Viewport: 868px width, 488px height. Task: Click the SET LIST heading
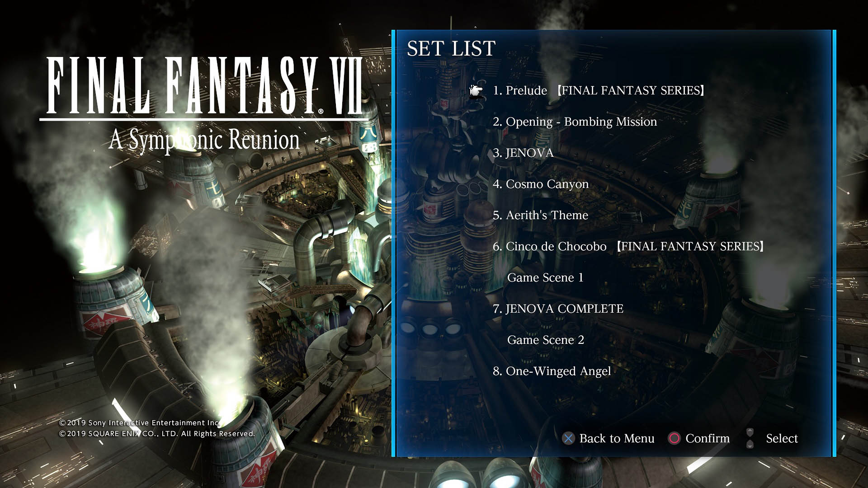click(x=451, y=49)
